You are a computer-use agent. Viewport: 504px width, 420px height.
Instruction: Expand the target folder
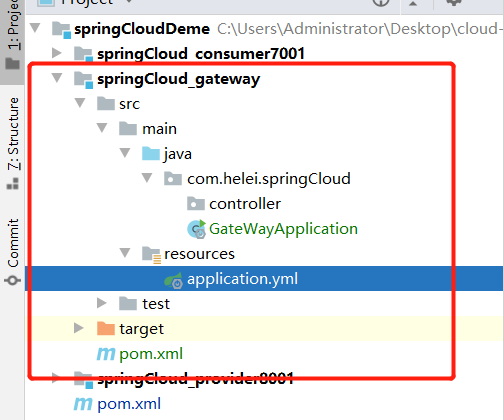[79, 328]
